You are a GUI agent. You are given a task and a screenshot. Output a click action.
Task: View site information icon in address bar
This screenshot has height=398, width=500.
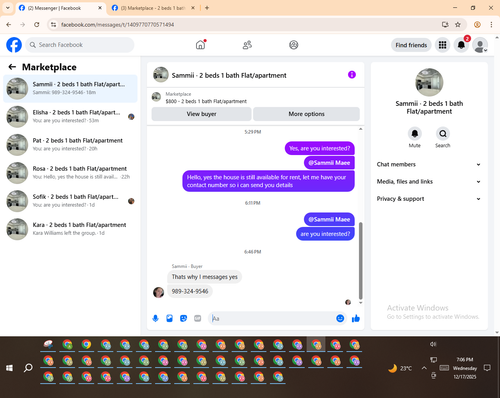click(54, 25)
